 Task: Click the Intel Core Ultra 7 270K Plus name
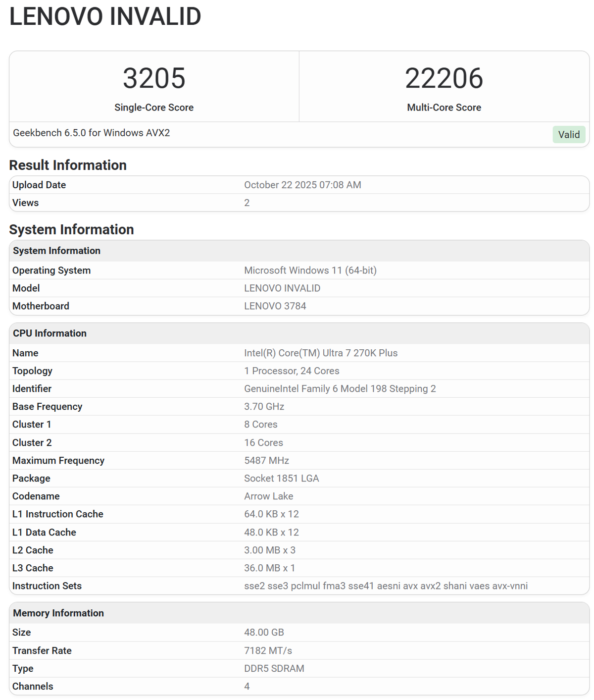point(321,353)
